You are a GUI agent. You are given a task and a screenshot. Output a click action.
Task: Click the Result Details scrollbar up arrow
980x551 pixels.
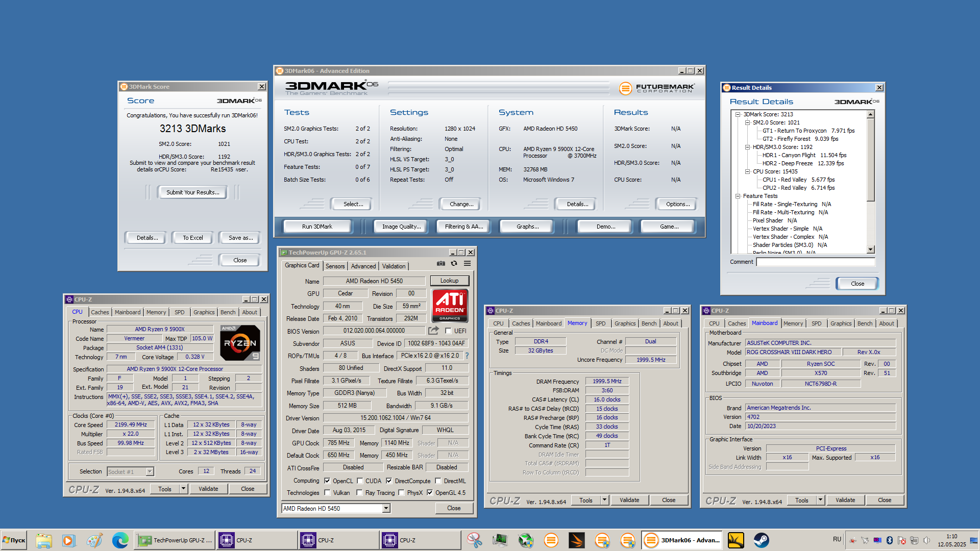pyautogui.click(x=871, y=114)
